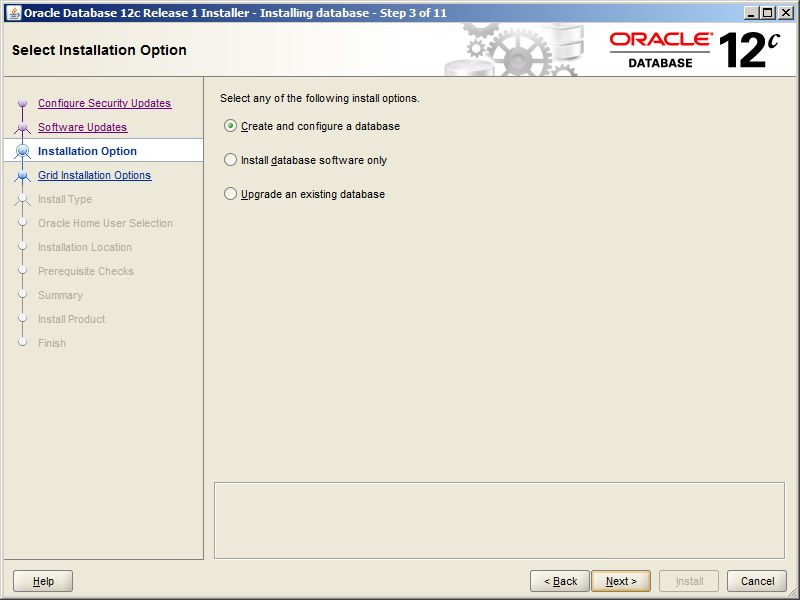The image size is (800, 600).
Task: Click the 'Select Installation Option' heading
Action: pos(99,50)
